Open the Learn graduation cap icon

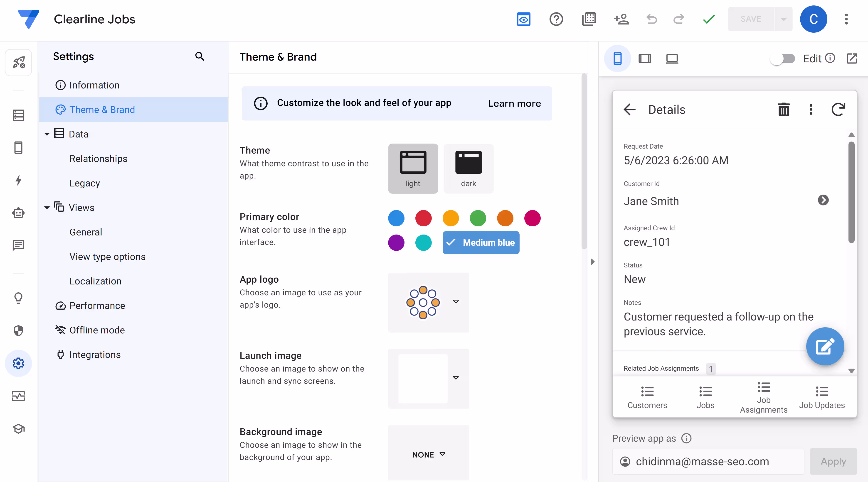tap(19, 429)
